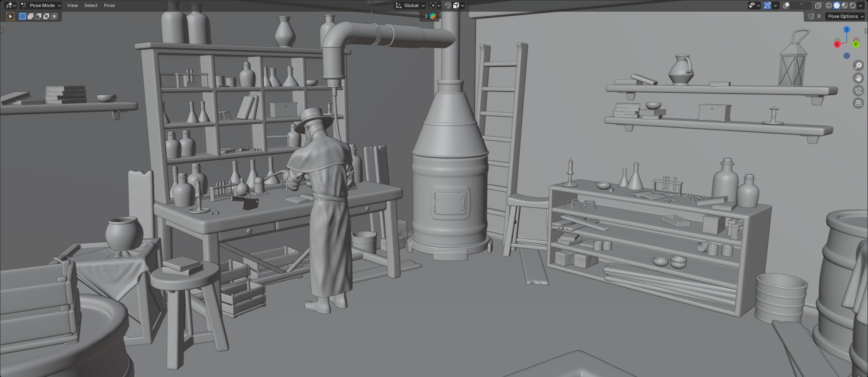Viewport: 868px width, 377px height.
Task: Choose the Extend selection mode icon
Action: pyautogui.click(x=30, y=16)
